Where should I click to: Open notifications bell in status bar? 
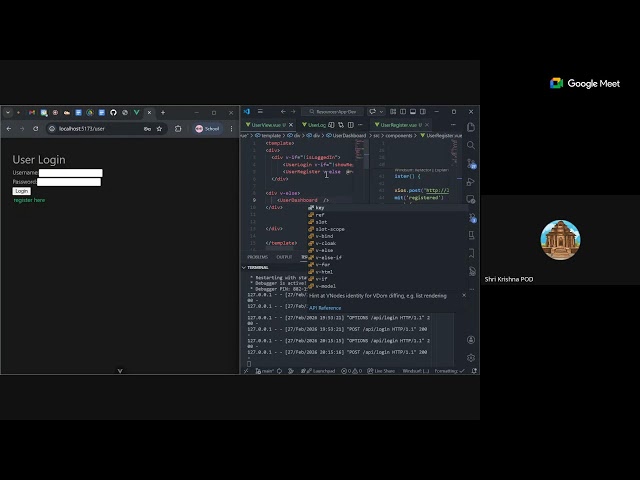click(474, 371)
